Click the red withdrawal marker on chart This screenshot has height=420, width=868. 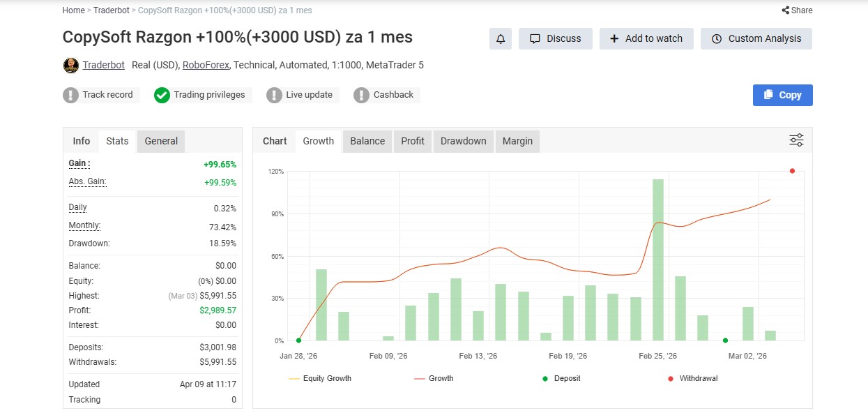pyautogui.click(x=793, y=171)
